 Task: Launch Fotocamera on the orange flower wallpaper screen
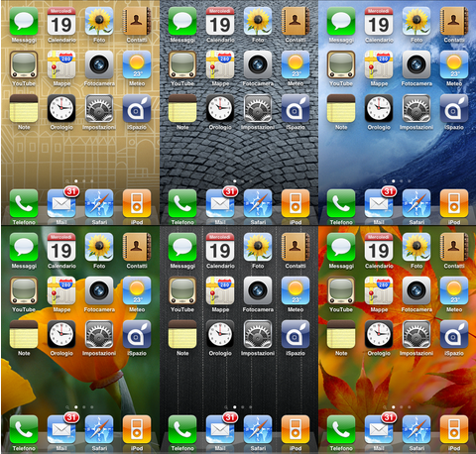coord(99,290)
